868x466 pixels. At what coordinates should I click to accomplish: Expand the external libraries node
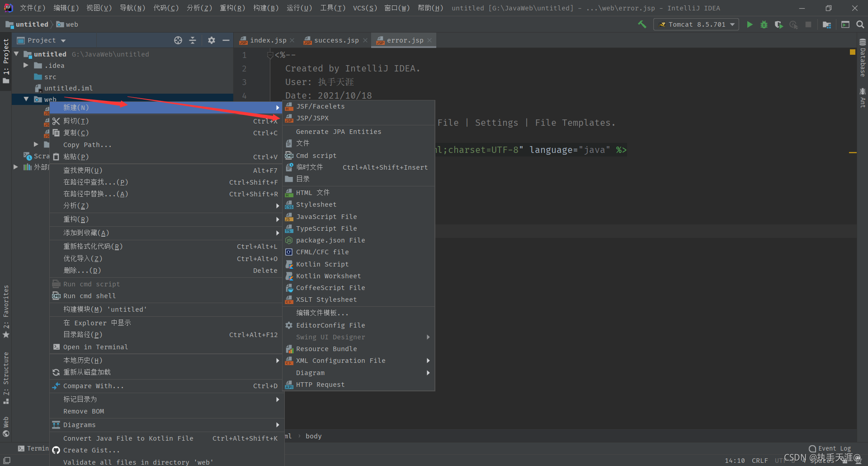click(16, 167)
